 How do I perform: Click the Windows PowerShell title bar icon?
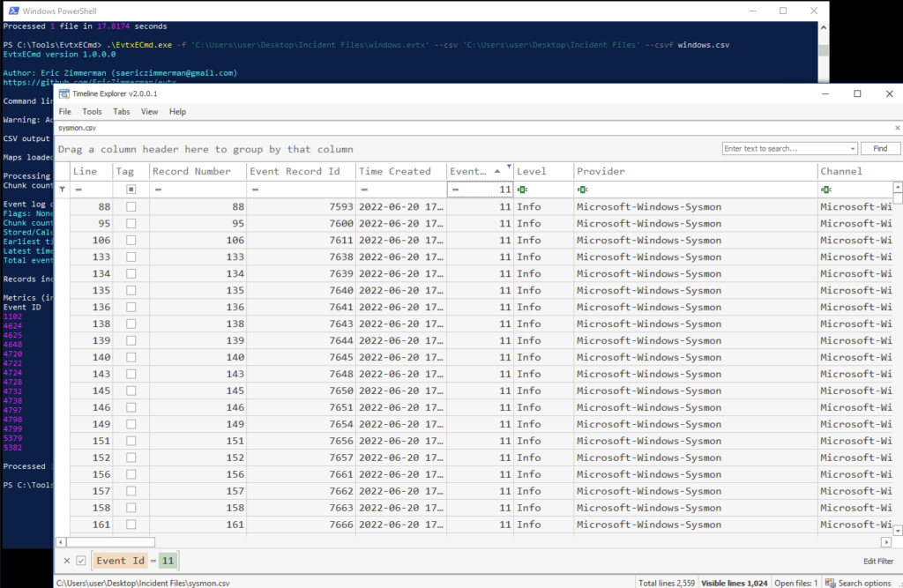click(x=13, y=11)
